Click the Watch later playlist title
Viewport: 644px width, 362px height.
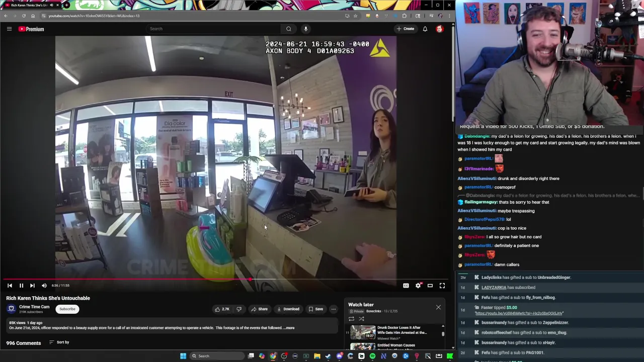point(361,305)
